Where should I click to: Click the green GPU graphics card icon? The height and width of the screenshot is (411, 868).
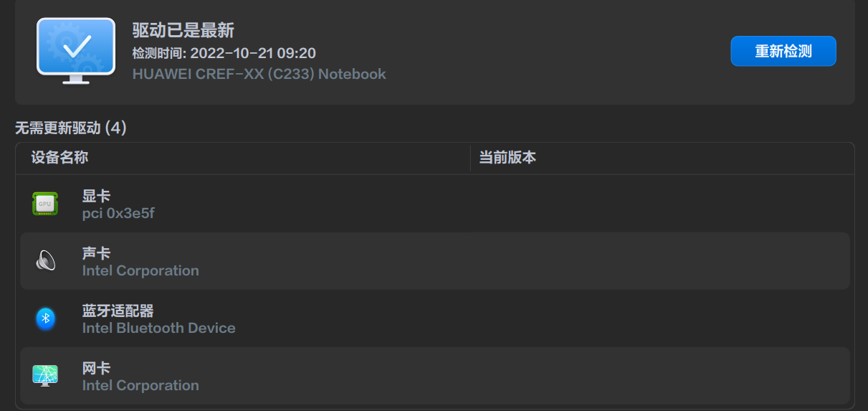click(45, 204)
